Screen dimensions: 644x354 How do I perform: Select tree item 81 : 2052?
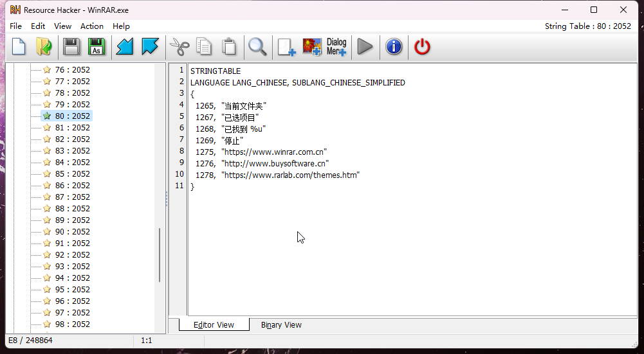click(x=73, y=128)
